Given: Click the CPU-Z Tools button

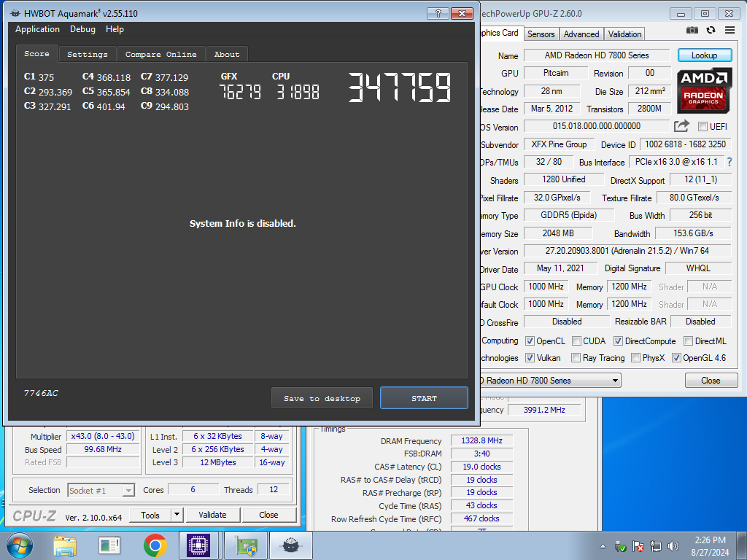Looking at the screenshot, I should pos(150,515).
